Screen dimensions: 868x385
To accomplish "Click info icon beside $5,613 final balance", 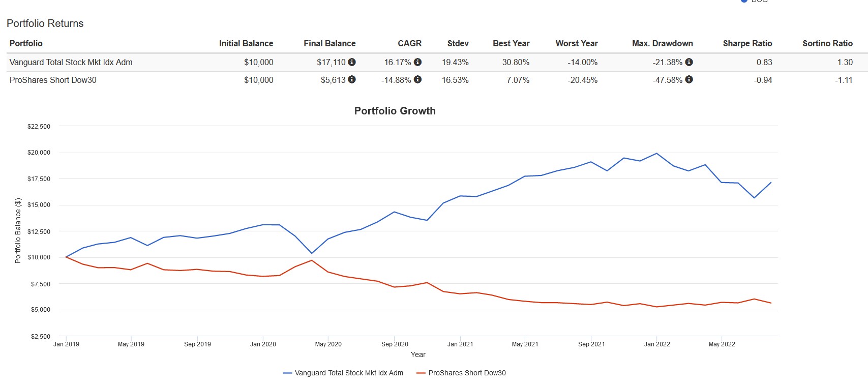I will (x=352, y=79).
